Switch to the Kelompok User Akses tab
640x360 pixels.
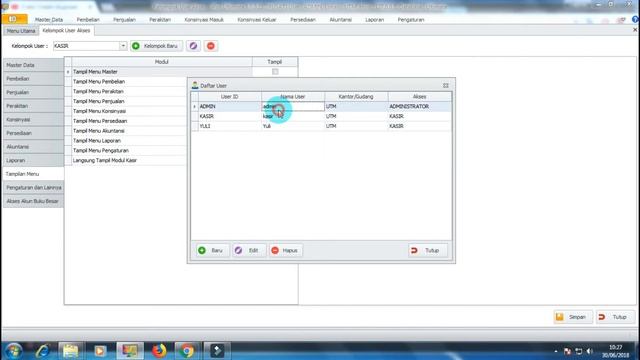(66, 31)
